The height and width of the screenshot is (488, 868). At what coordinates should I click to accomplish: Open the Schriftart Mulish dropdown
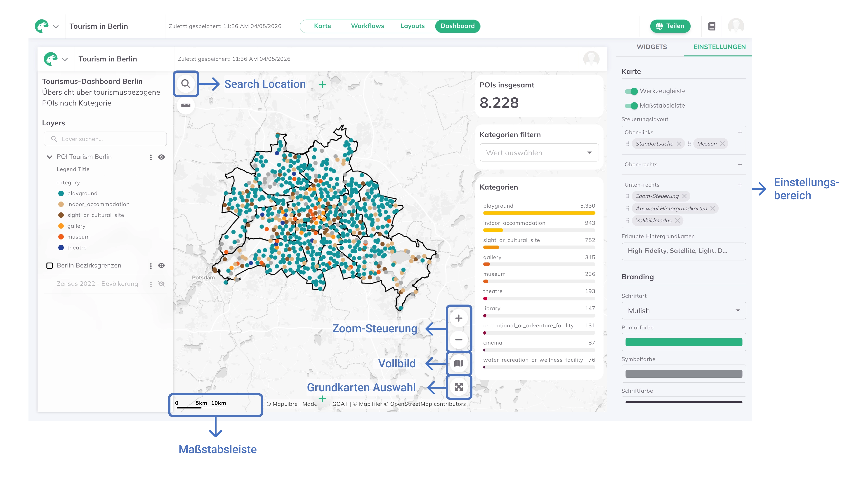(x=683, y=310)
